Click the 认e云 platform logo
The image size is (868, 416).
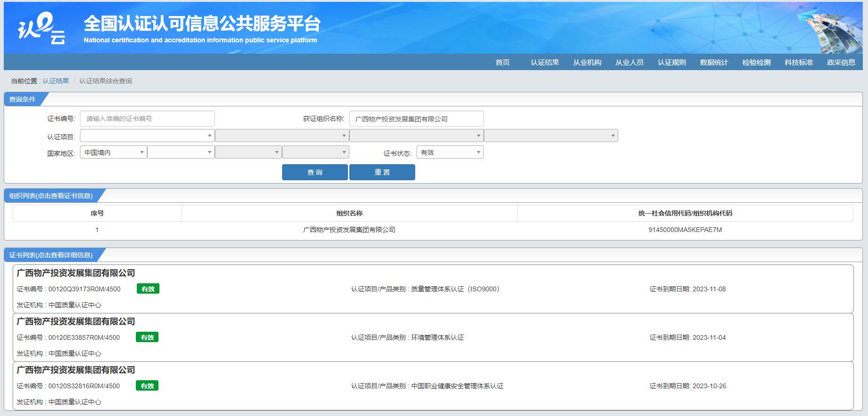[x=41, y=28]
